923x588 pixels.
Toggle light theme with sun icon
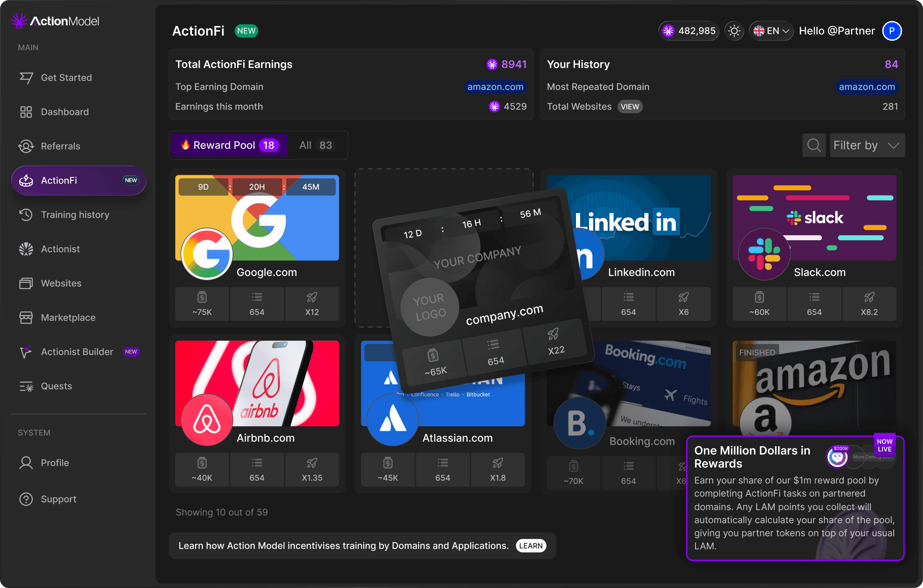point(734,31)
